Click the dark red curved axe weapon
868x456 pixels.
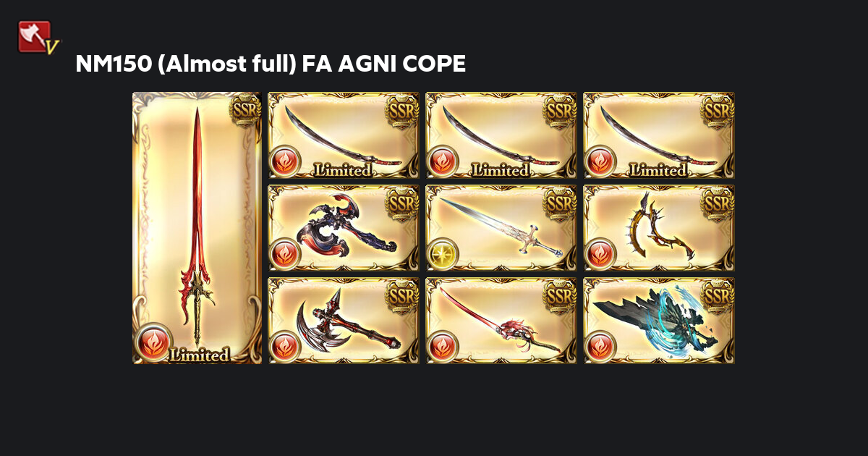(344, 228)
